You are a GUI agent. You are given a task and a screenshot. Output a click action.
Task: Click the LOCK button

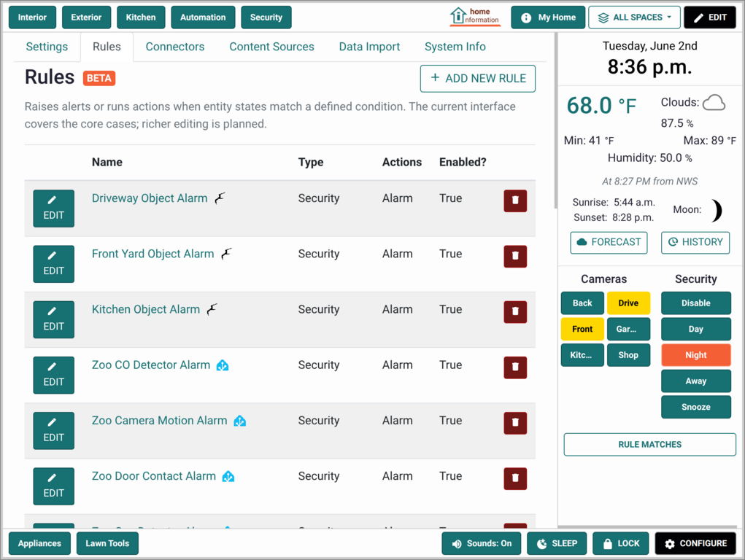620,543
